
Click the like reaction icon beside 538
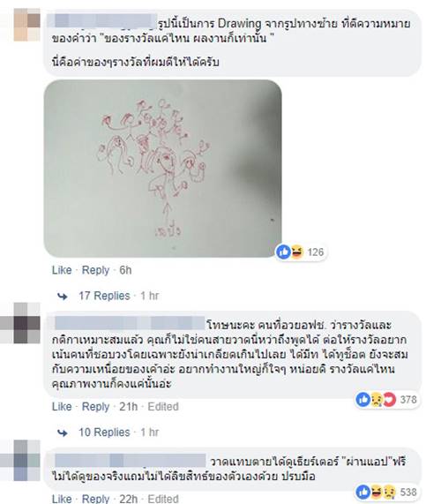tap(363, 492)
